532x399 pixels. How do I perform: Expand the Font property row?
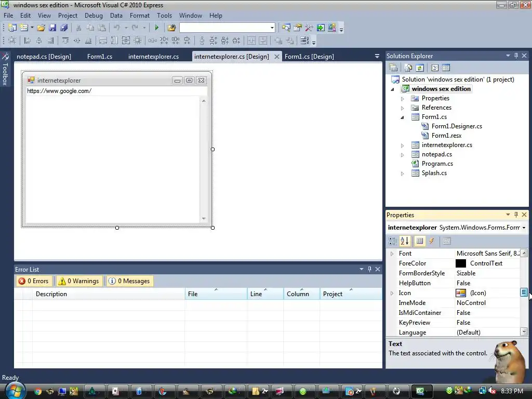pyautogui.click(x=392, y=254)
